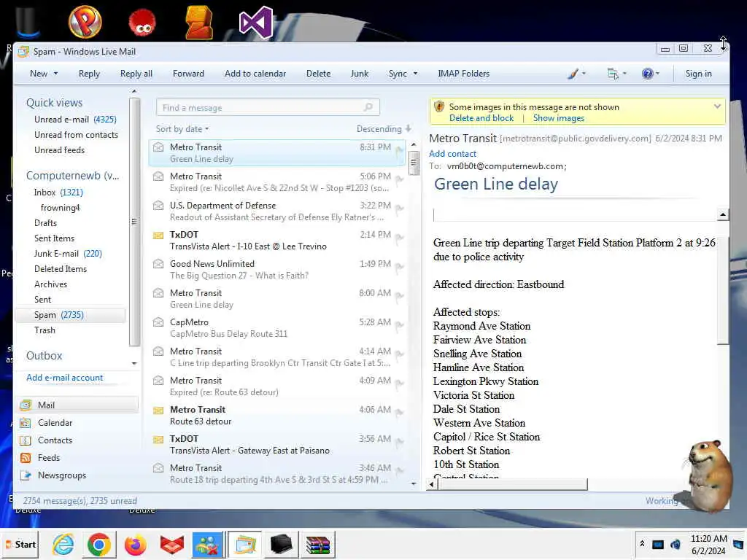Screen dimensions: 747x560
Task: Open the Help question mark icon
Action: [x=648, y=74]
